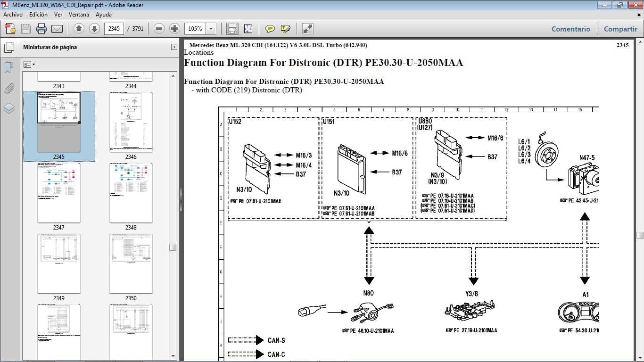The height and width of the screenshot is (362, 644).
Task: Select page 2343 thumbnail
Action: point(59,77)
